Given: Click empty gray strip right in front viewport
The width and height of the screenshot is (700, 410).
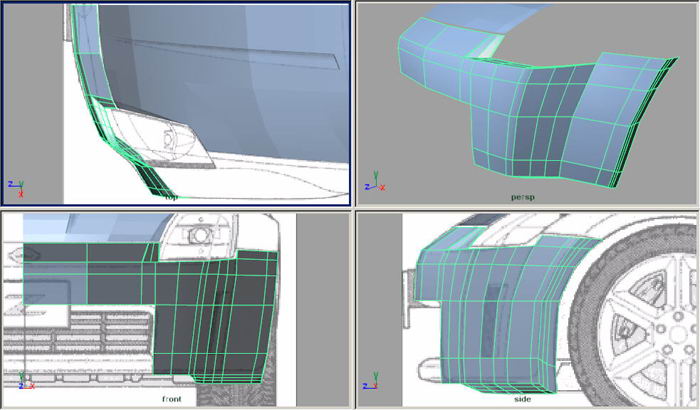Looking at the screenshot, I should (322, 300).
